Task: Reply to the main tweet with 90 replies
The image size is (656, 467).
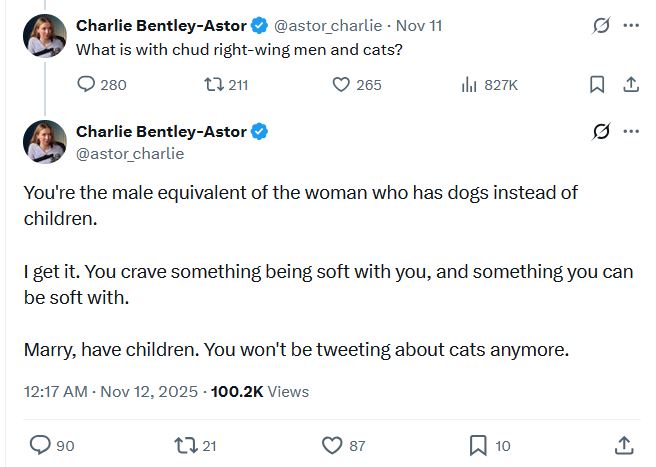Action: tap(40, 445)
